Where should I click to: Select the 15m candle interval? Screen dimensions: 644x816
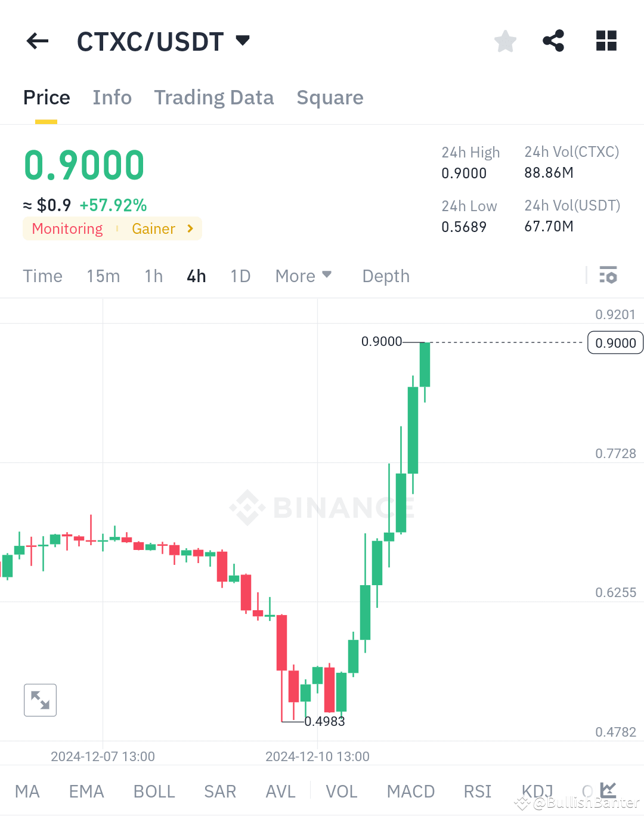click(103, 276)
